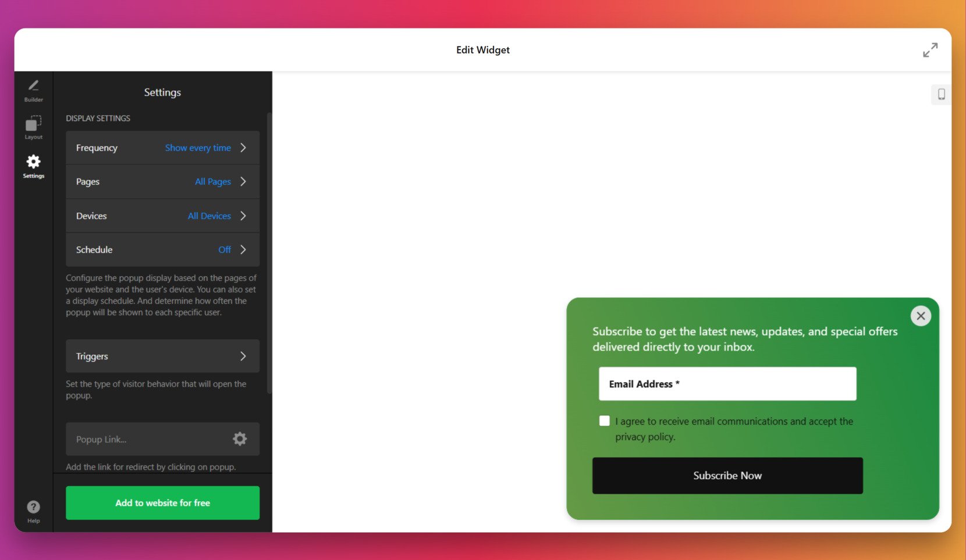The height and width of the screenshot is (560, 966).
Task: Click the Pages label
Action: [x=88, y=181]
